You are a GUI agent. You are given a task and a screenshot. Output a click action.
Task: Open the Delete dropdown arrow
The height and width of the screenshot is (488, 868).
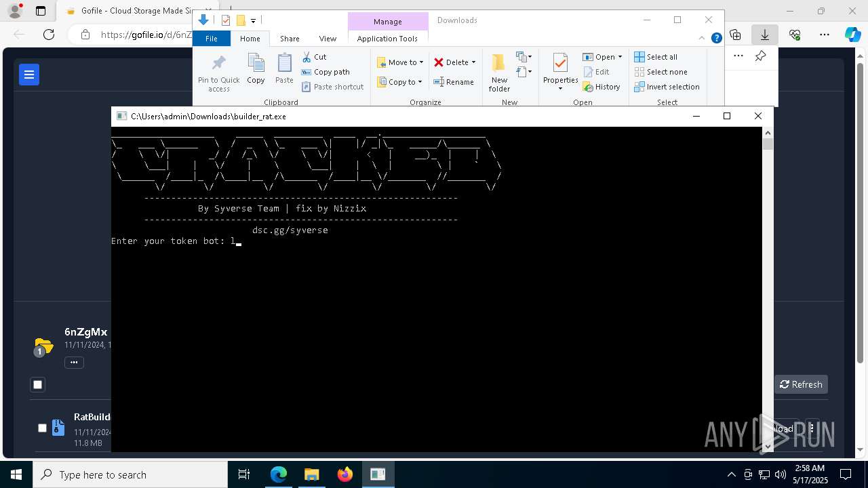click(473, 62)
